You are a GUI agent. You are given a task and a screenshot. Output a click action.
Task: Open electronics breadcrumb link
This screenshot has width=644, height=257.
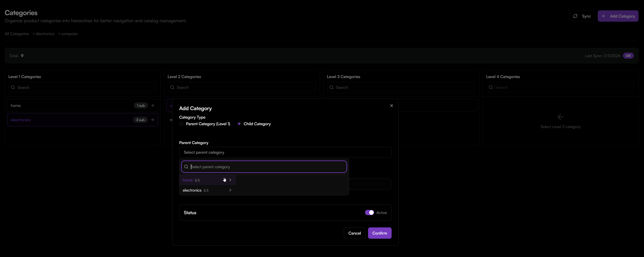(45, 34)
